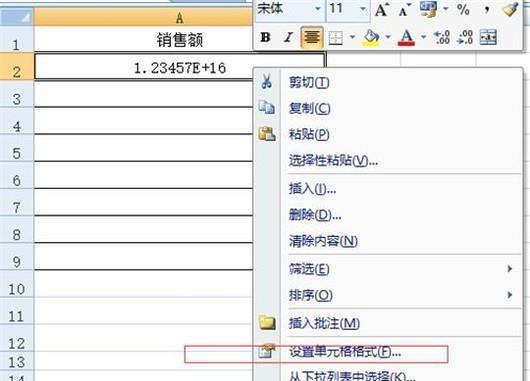
Task: Open 设置单元格格式(F)... dialog
Action: coord(388,352)
